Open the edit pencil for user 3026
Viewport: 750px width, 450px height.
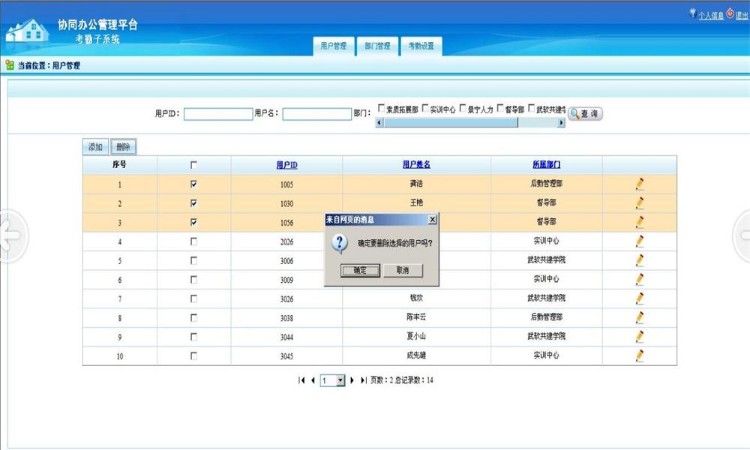click(x=640, y=299)
